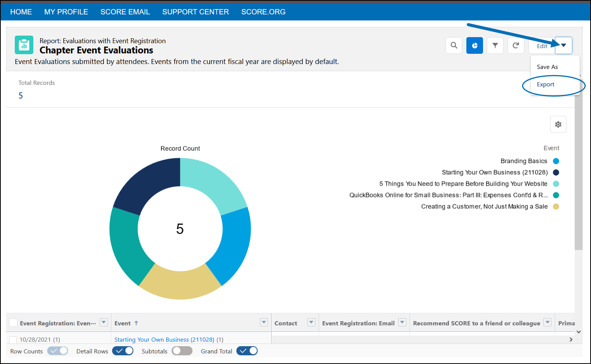This screenshot has width=591, height=364.
Task: Open chart settings gear icon
Action: [x=558, y=124]
